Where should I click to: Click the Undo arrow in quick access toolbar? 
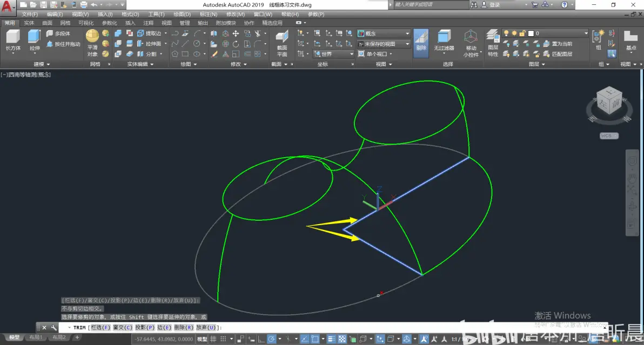pyautogui.click(x=94, y=5)
